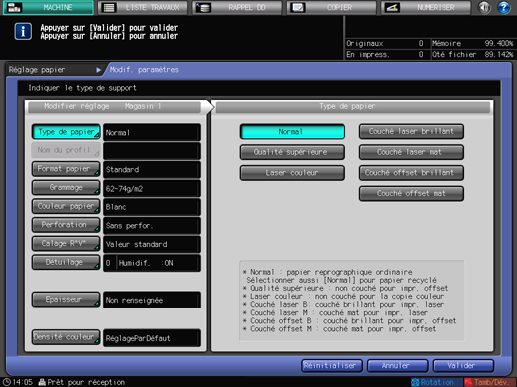Viewport: 517px width, 387px height.
Task: Click the empty Nom du profil field
Action: [152, 151]
